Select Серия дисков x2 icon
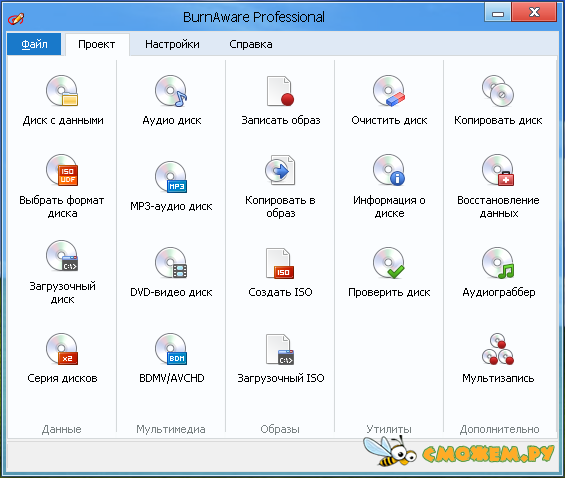This screenshot has width=565, height=478. click(x=62, y=349)
